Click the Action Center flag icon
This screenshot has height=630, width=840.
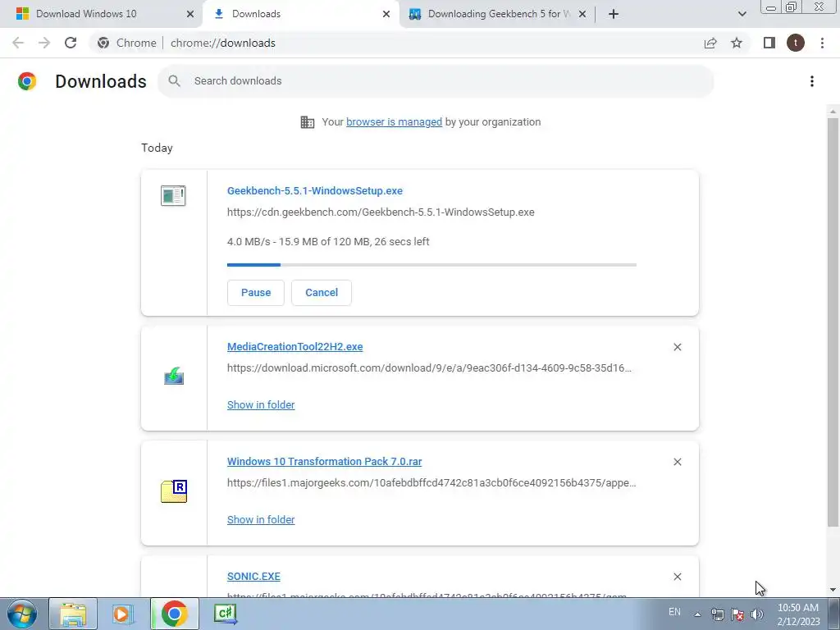point(737,614)
